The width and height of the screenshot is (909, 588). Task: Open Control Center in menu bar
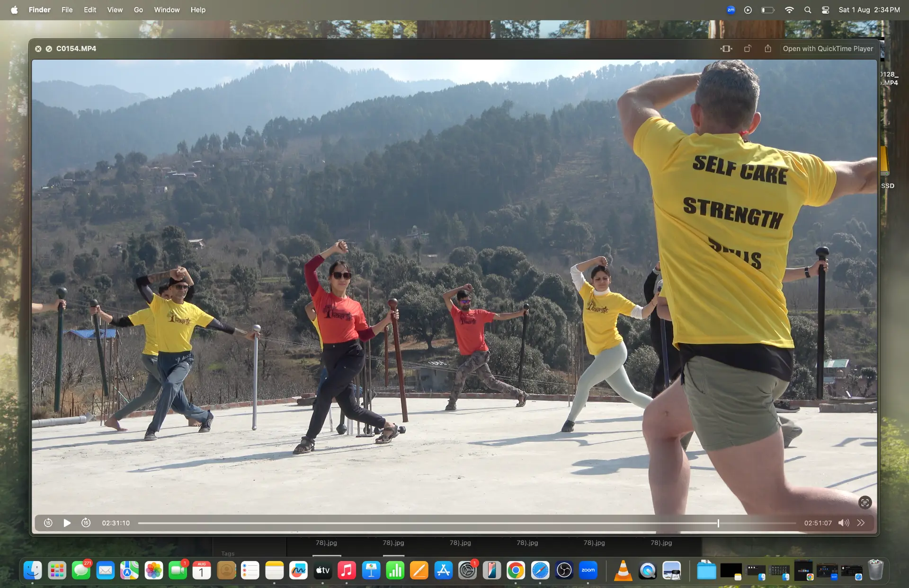(825, 9)
